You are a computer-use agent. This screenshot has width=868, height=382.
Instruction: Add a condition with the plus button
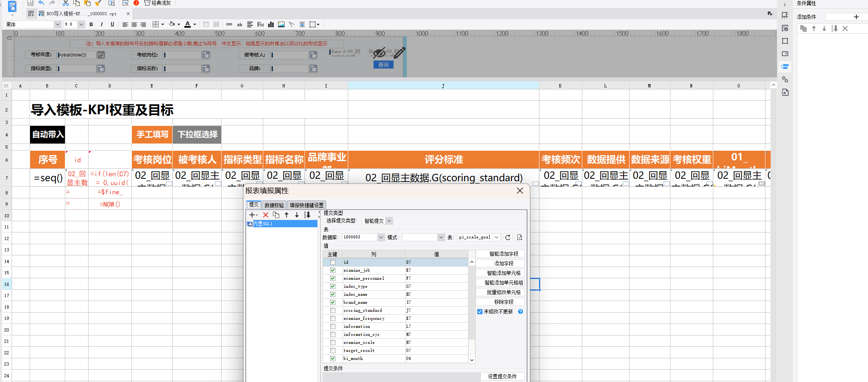point(856,17)
